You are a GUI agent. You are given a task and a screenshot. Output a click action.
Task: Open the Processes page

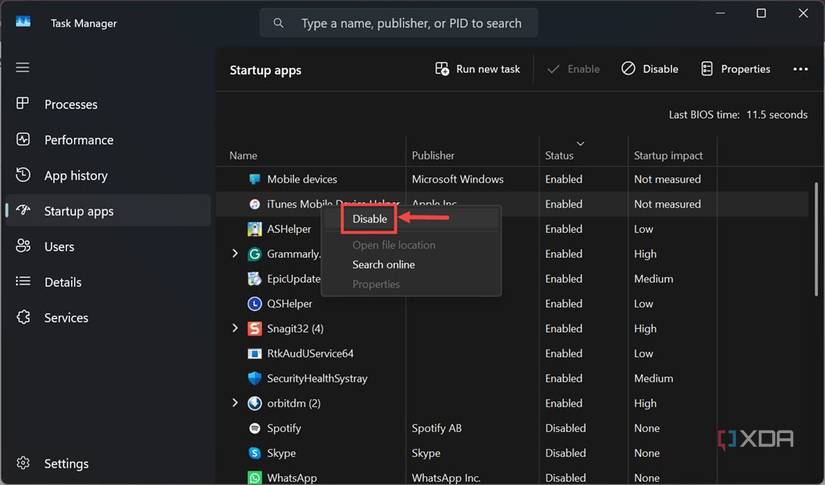point(70,104)
